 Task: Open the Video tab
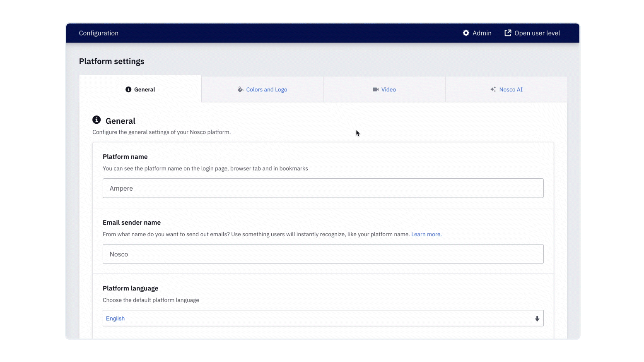coord(384,89)
